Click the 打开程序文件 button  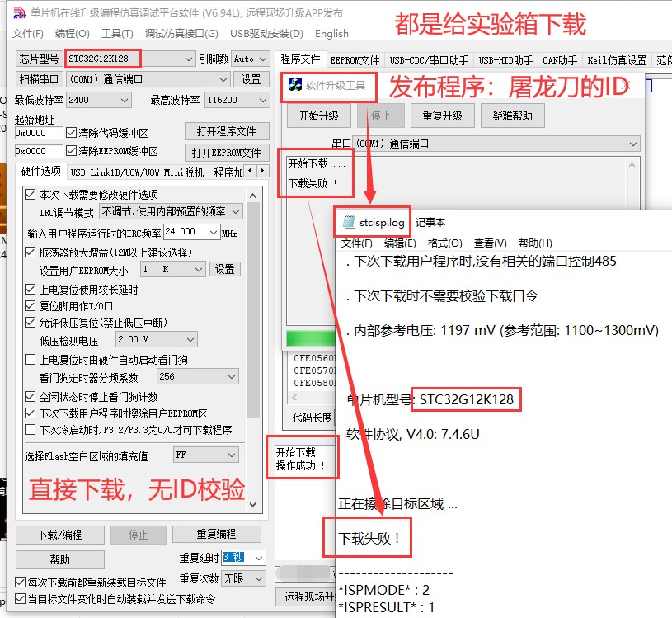(227, 131)
